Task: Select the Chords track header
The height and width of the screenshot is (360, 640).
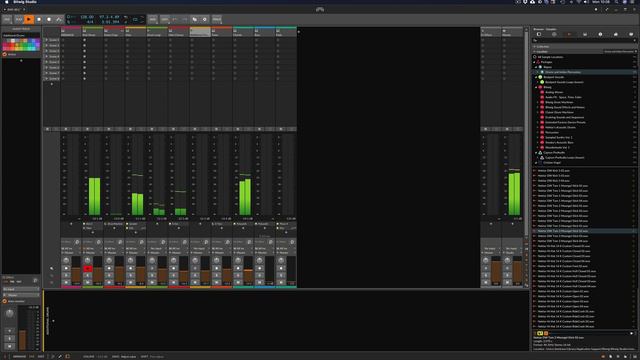Action: (243, 33)
